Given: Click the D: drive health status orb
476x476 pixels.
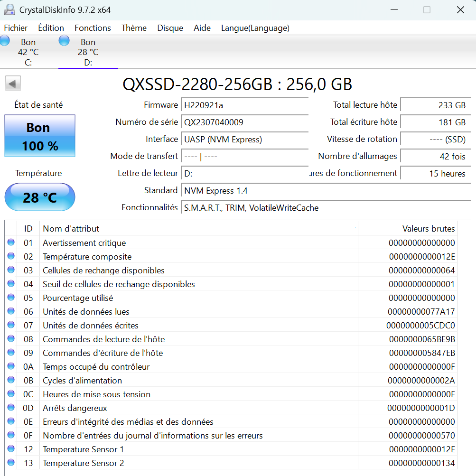Looking at the screenshot, I should (x=64, y=40).
